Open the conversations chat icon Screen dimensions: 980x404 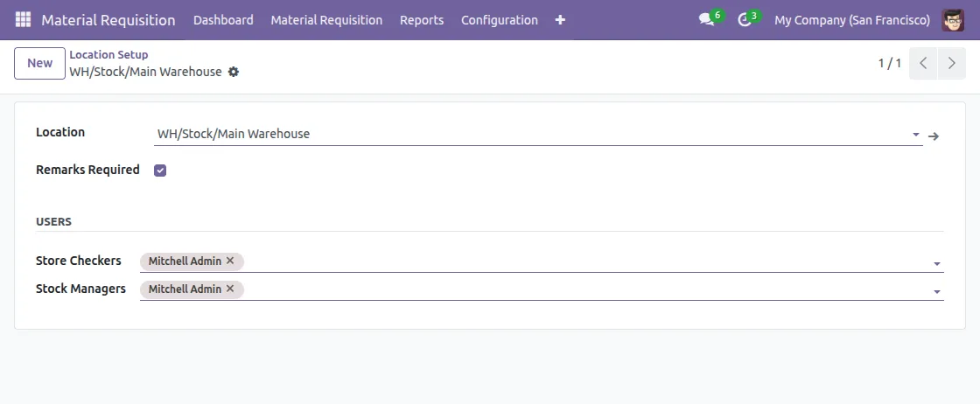707,19
